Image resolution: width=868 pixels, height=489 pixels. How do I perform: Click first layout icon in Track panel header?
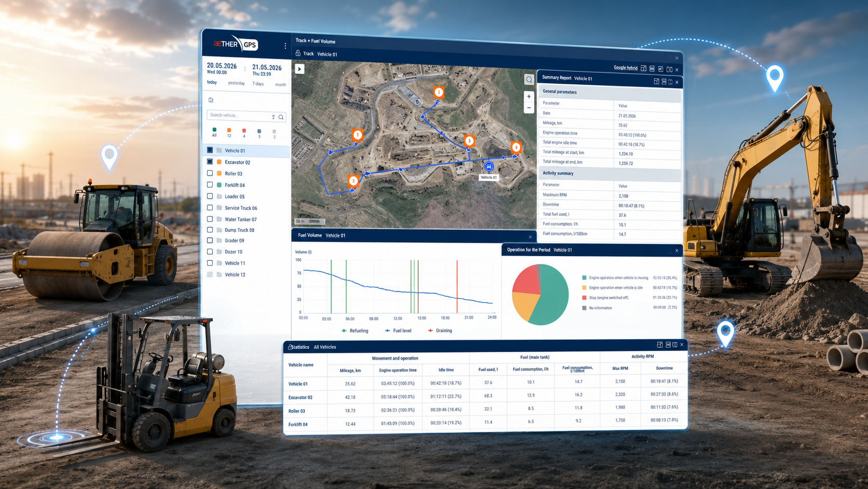coord(644,68)
